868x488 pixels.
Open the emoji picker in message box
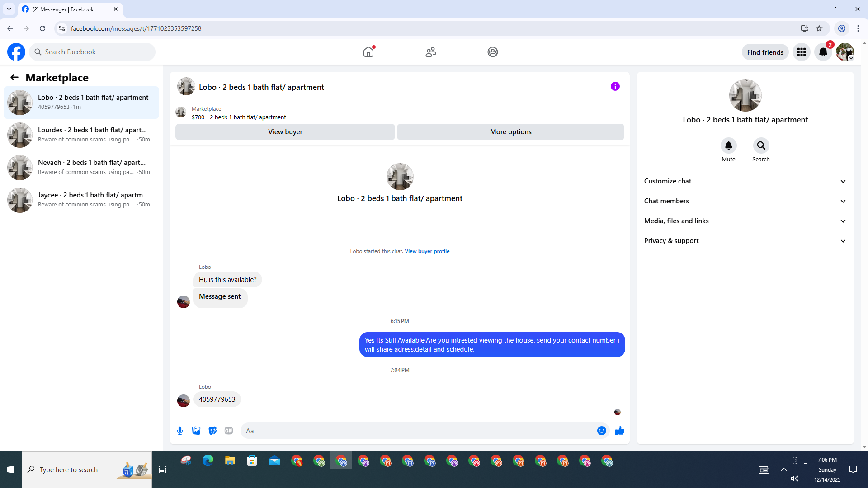[x=601, y=431]
